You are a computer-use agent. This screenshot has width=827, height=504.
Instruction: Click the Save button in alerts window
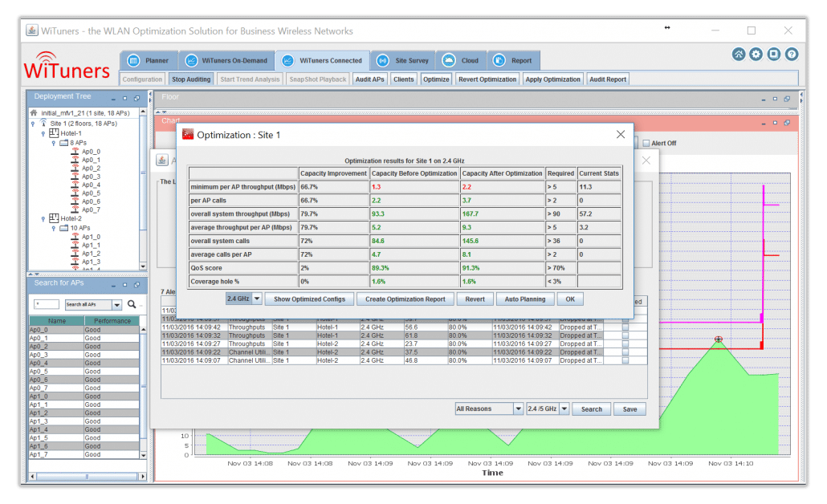pos(629,409)
